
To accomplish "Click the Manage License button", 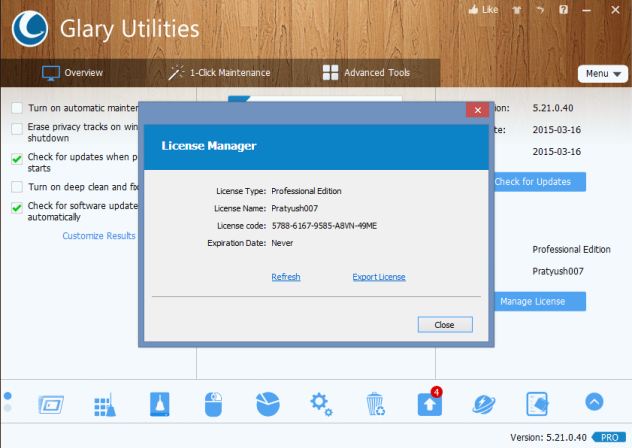I will coord(540,302).
